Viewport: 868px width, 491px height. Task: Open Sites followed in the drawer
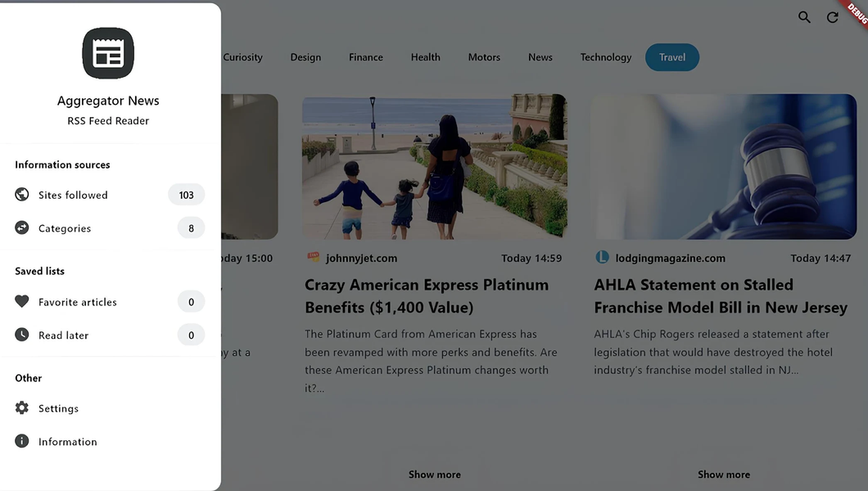110,195
